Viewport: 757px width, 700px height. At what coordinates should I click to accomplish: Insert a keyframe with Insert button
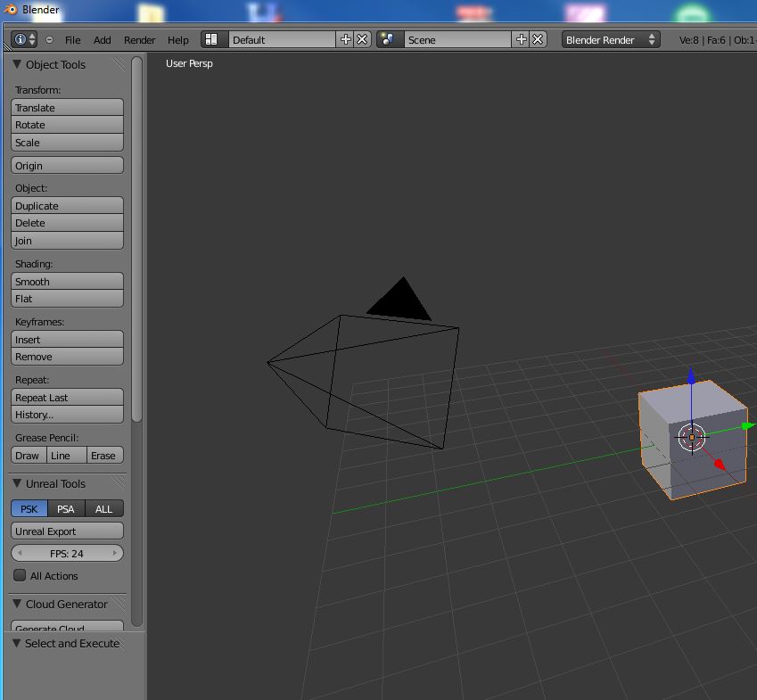tap(67, 340)
